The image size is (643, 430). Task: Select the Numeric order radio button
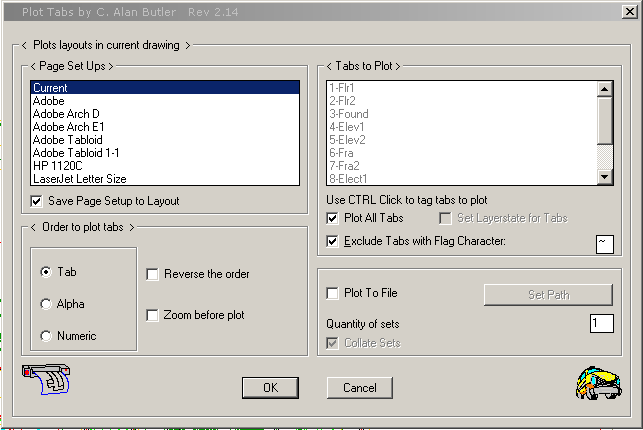point(46,336)
